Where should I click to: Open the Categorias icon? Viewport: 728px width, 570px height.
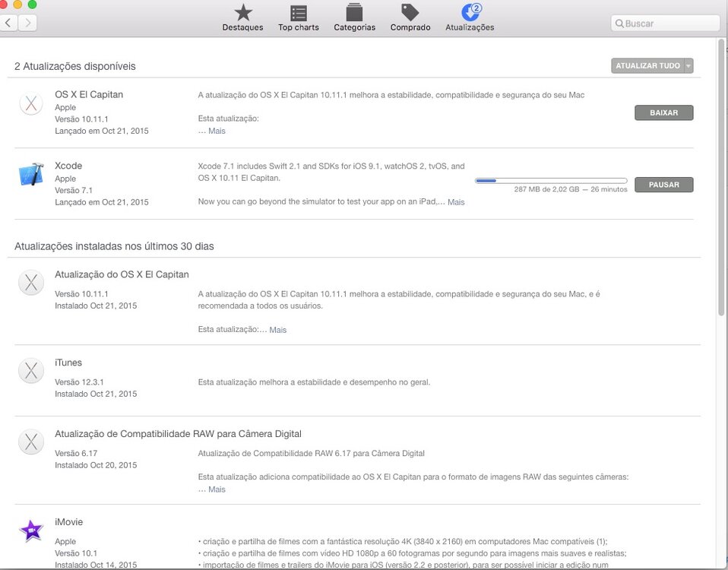pos(354,13)
